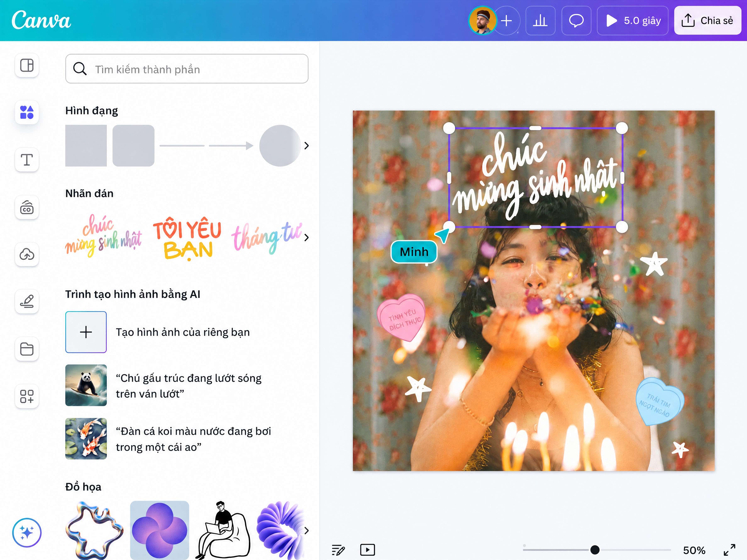The height and width of the screenshot is (560, 747).
Task: Expand the Nhãn dán stickers row chevron
Action: [x=306, y=238]
